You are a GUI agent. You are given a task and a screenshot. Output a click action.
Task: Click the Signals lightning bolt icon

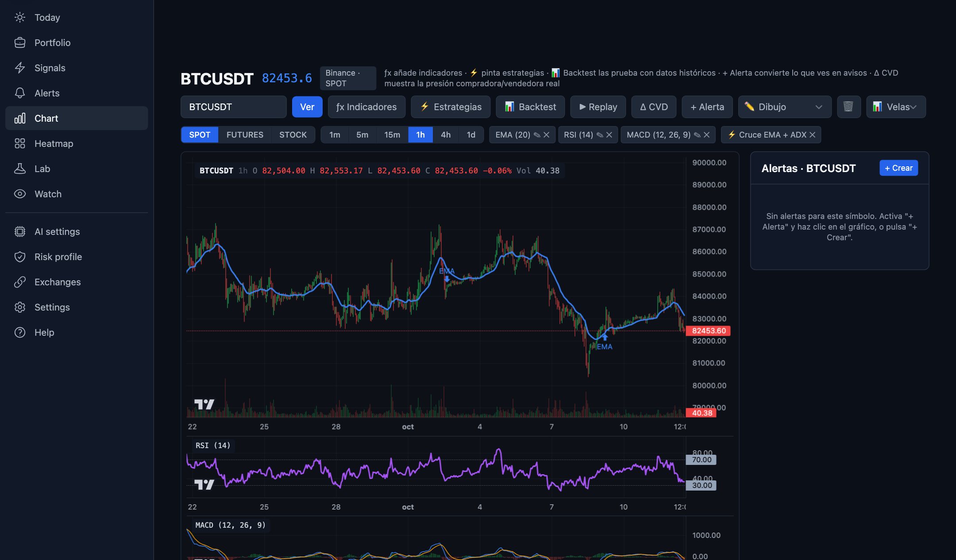(20, 68)
